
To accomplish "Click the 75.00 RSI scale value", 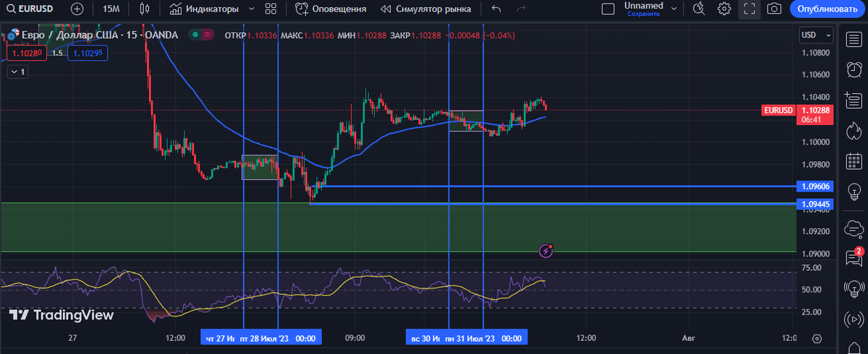I will click(812, 267).
